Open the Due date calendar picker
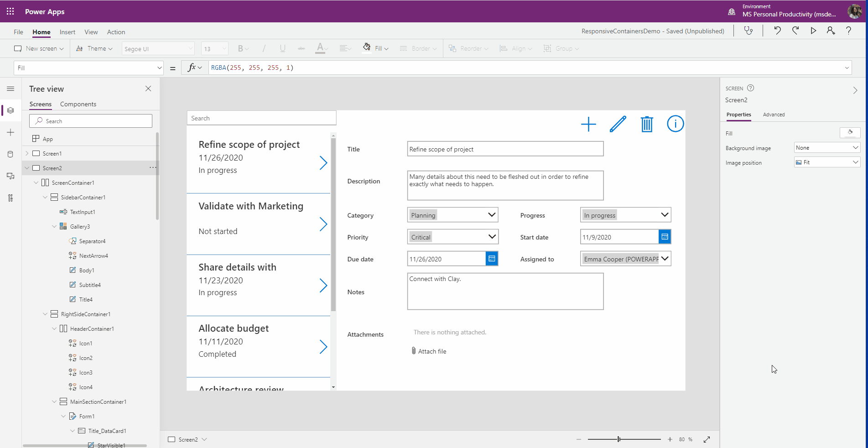868x448 pixels. (492, 258)
